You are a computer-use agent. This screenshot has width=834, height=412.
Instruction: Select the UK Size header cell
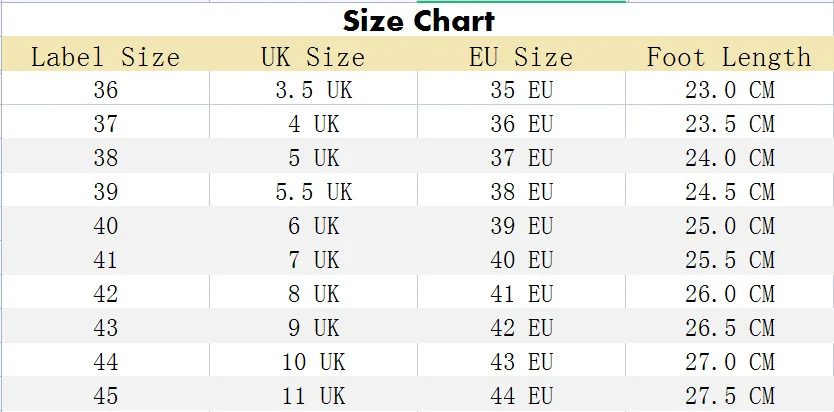pos(313,54)
